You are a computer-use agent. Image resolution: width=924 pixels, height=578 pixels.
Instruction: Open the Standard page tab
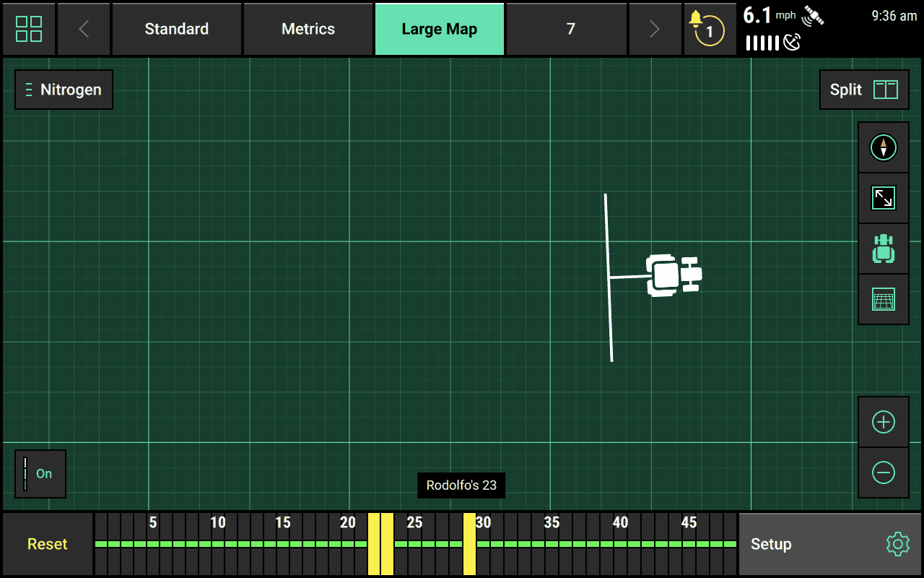(176, 29)
